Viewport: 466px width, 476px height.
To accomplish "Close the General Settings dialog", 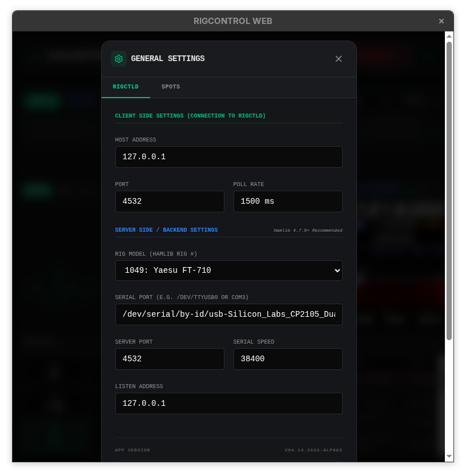I will [339, 59].
